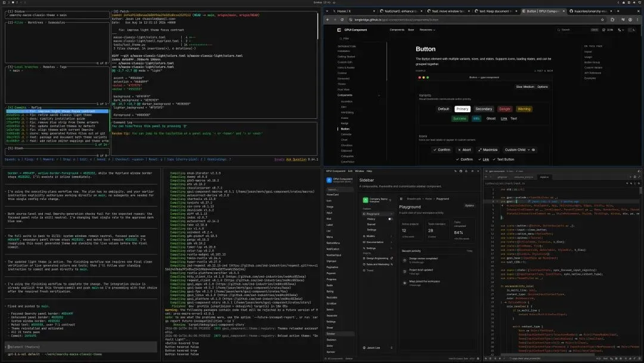The image size is (644, 363).
Task: Click the Primary button variant
Action: pos(462,109)
